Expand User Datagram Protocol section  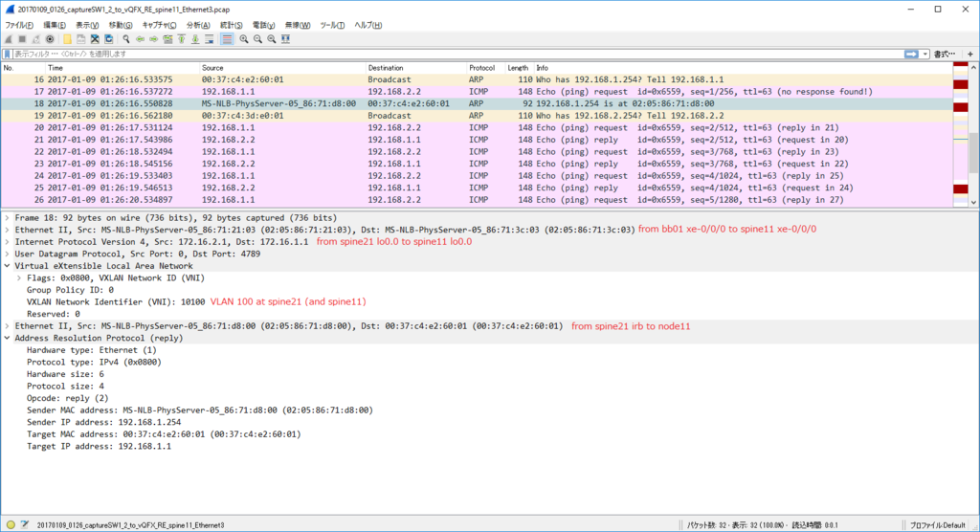point(7,254)
